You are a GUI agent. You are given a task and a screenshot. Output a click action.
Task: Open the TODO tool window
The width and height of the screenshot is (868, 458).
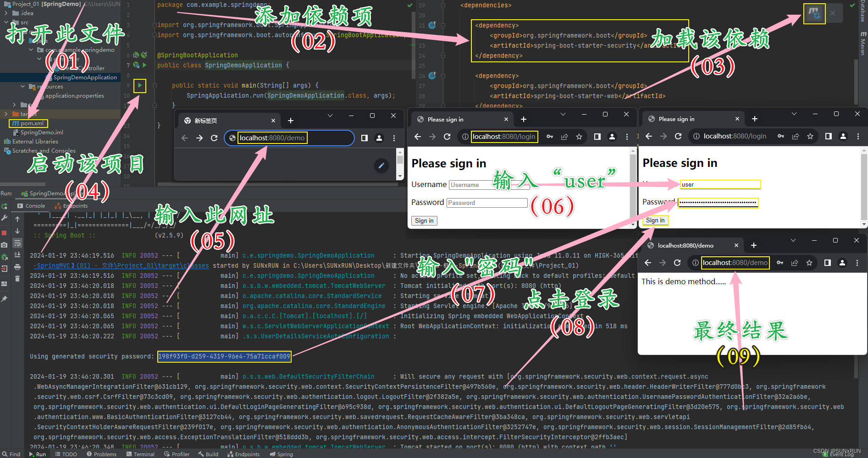tap(66, 454)
